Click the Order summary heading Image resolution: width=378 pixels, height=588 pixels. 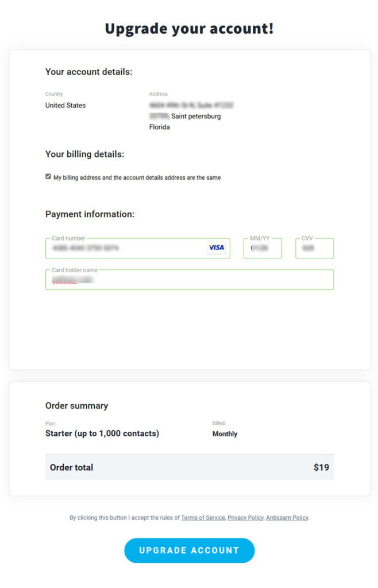(76, 406)
